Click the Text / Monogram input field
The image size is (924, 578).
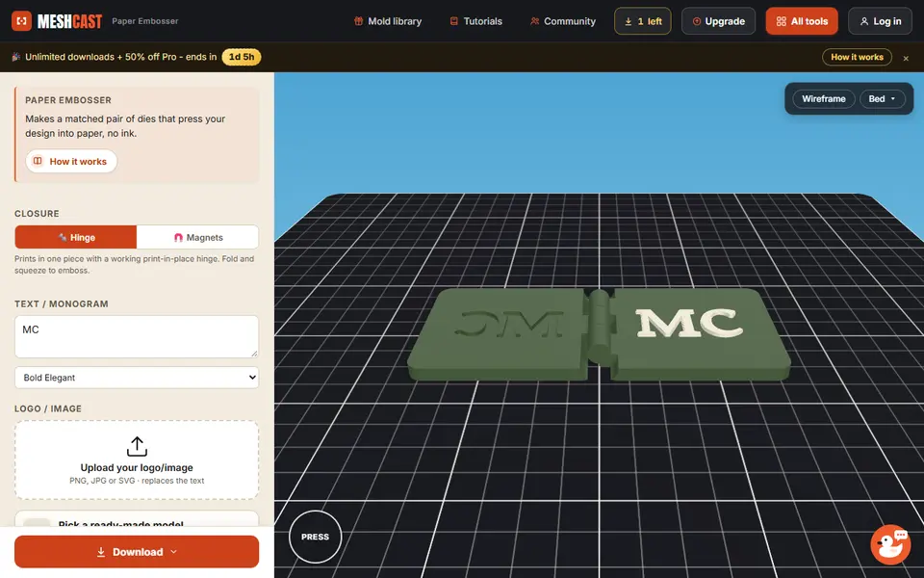137,336
